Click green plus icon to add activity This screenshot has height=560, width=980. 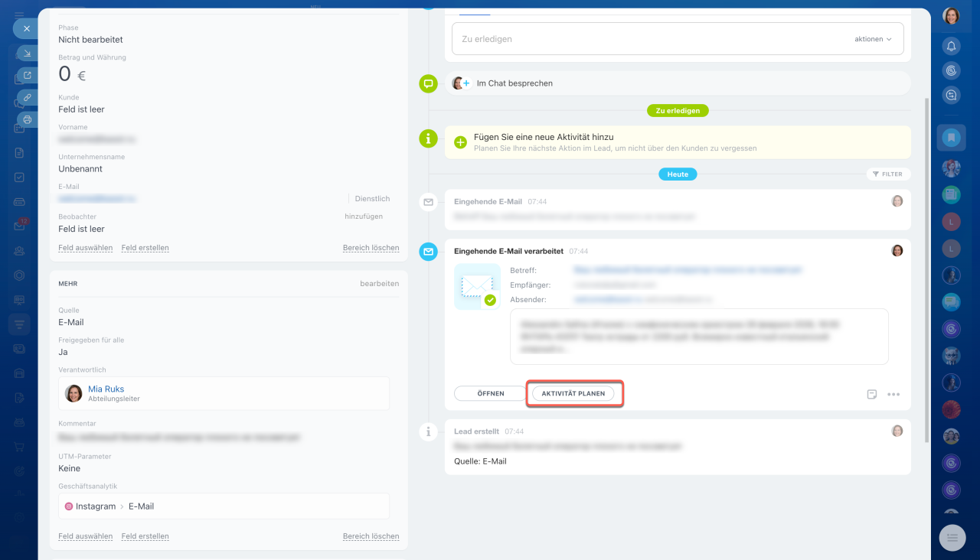tap(460, 142)
